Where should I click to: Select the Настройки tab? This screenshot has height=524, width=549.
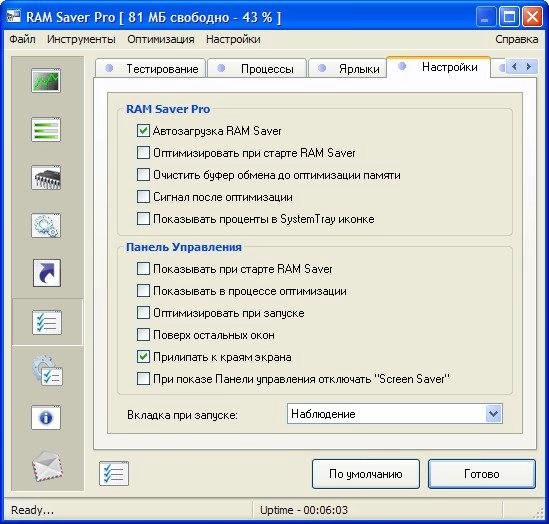click(x=438, y=67)
